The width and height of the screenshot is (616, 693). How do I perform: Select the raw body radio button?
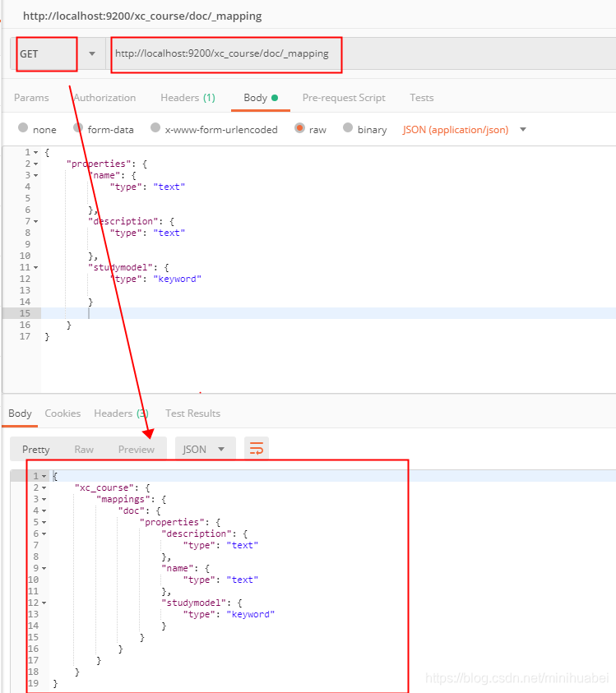tap(300, 127)
